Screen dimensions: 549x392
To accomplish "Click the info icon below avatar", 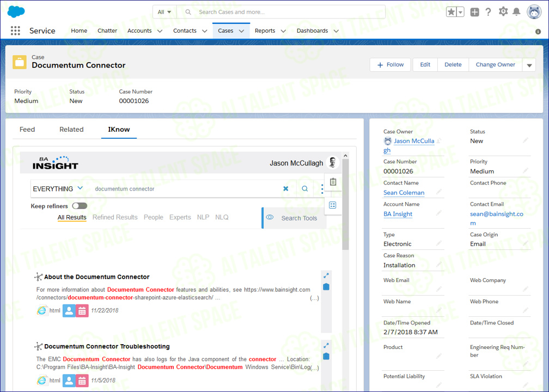I will [x=538, y=32].
